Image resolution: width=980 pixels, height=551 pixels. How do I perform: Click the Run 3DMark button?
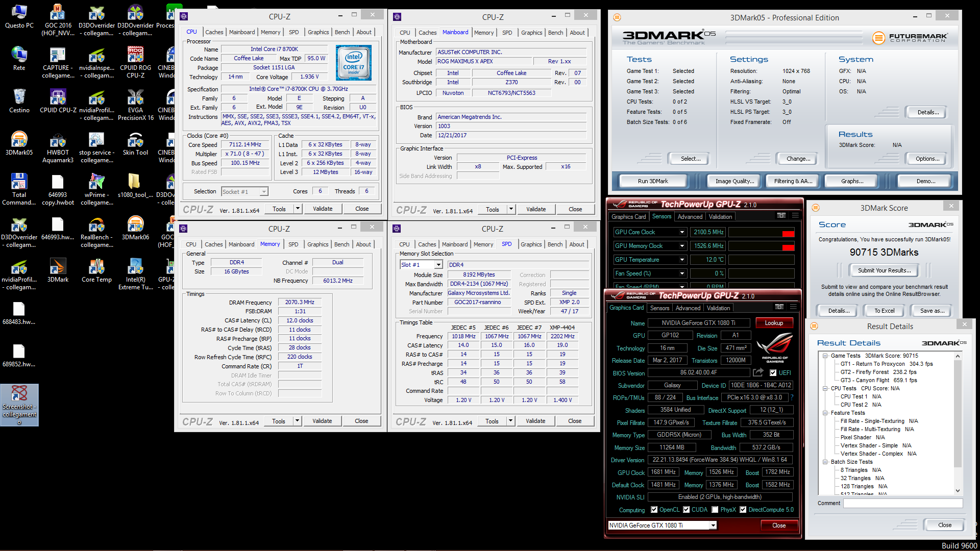653,181
